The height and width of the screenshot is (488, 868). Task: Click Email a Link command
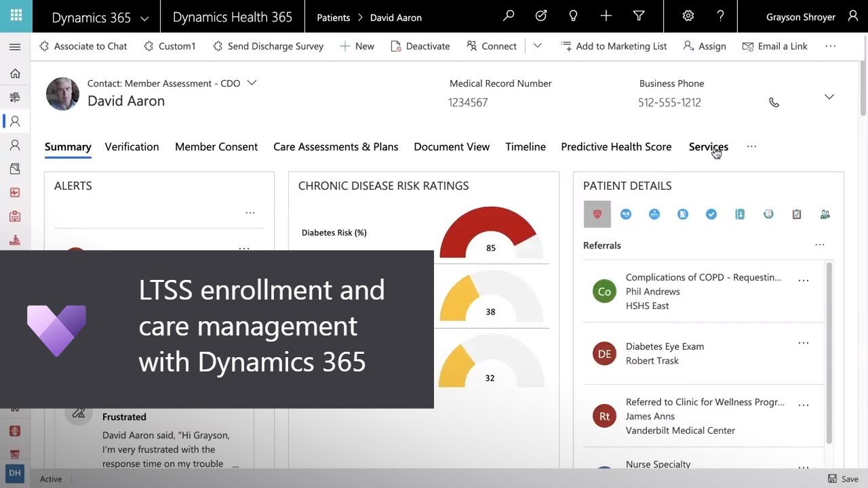click(x=775, y=46)
